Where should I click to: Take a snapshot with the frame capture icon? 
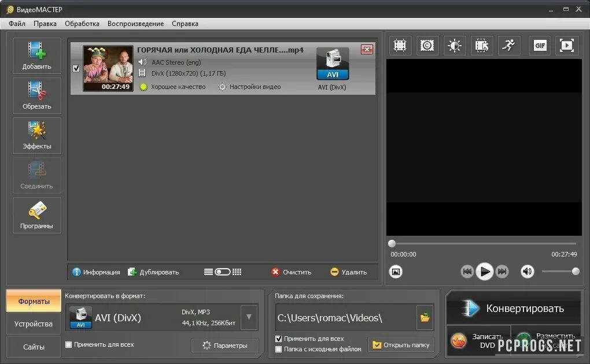[x=396, y=272]
